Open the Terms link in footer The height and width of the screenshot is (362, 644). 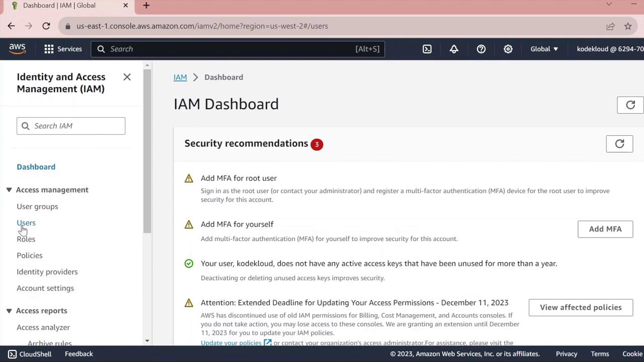(x=600, y=354)
